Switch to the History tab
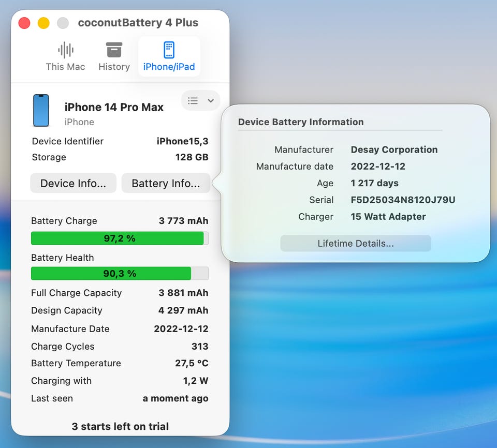 pyautogui.click(x=114, y=56)
